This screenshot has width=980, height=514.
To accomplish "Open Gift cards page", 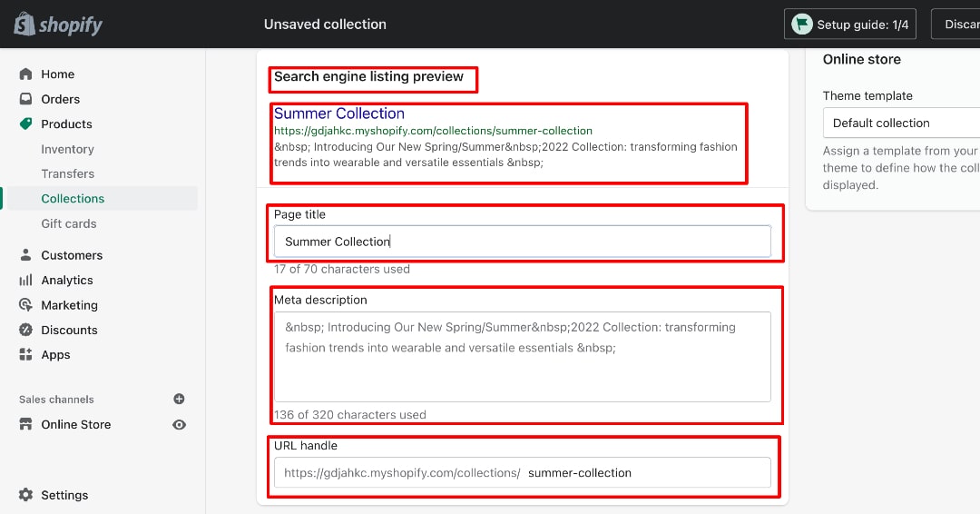I will pyautogui.click(x=69, y=223).
